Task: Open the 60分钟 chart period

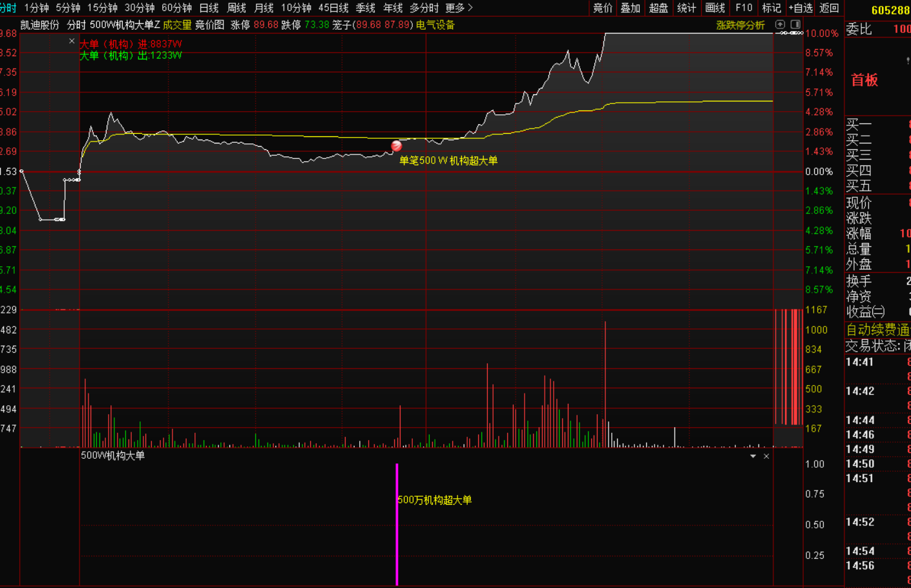Action: pos(176,8)
